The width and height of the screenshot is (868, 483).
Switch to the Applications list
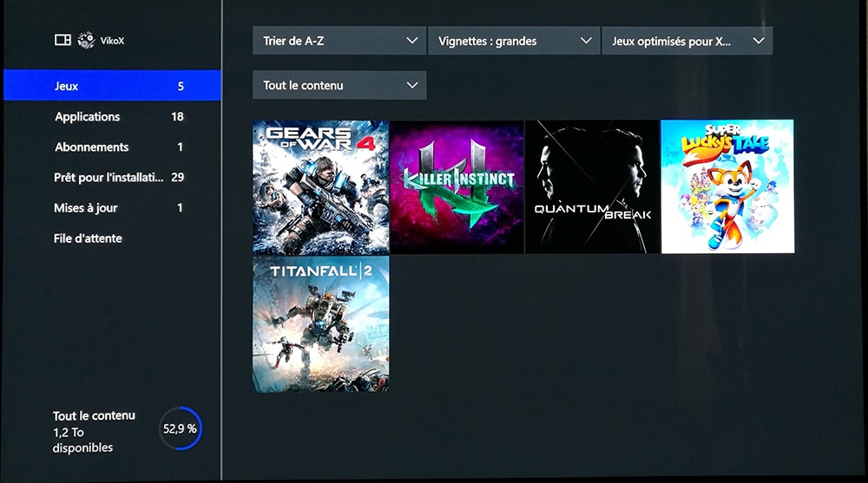point(112,116)
